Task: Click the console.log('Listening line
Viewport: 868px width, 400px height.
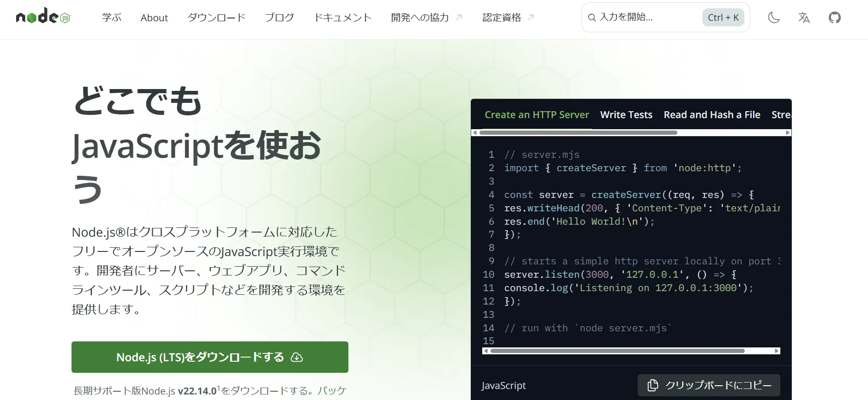Action: pos(629,288)
